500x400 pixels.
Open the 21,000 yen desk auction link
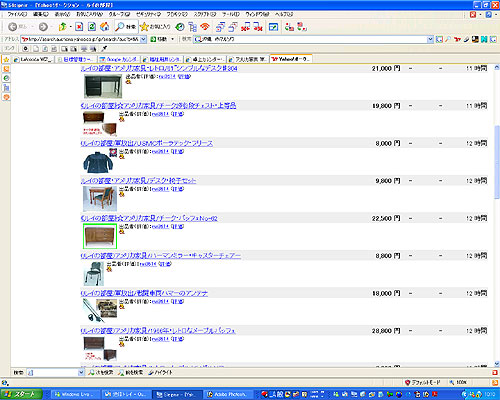click(159, 68)
